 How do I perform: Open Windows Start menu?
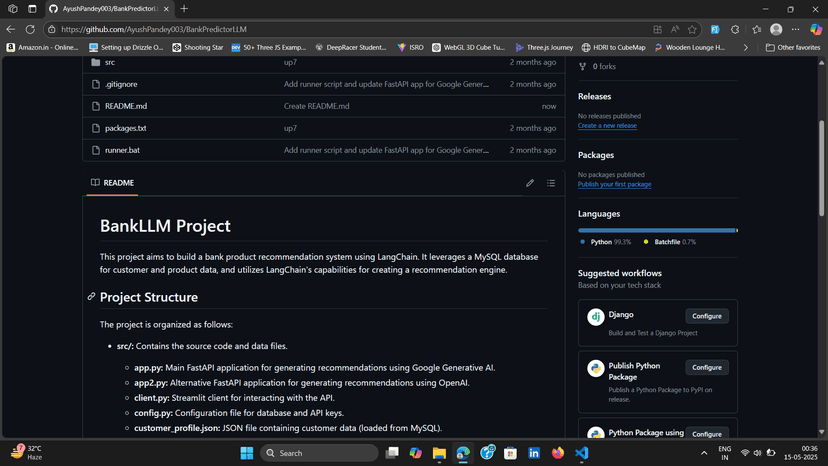[x=247, y=453]
